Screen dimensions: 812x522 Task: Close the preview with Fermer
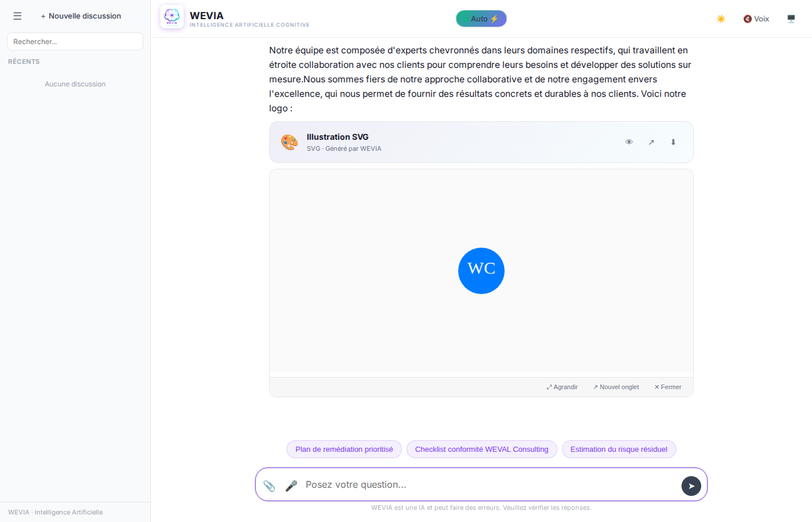coord(668,387)
